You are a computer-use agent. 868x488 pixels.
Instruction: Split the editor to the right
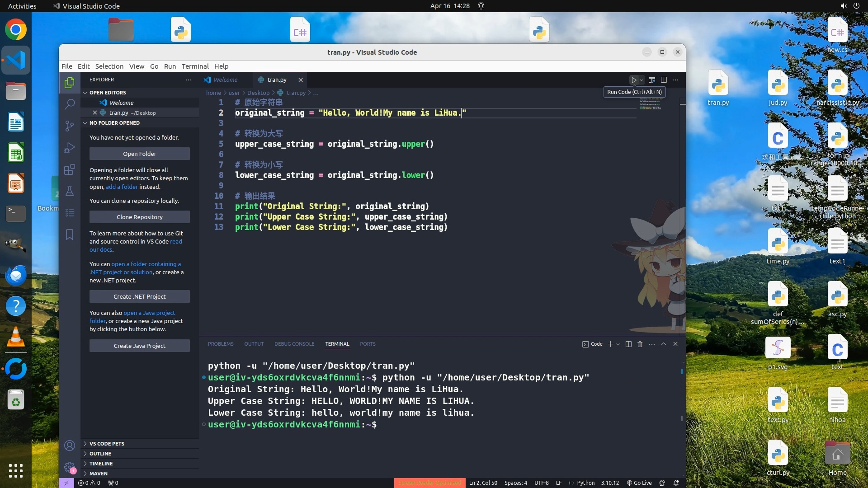664,80
